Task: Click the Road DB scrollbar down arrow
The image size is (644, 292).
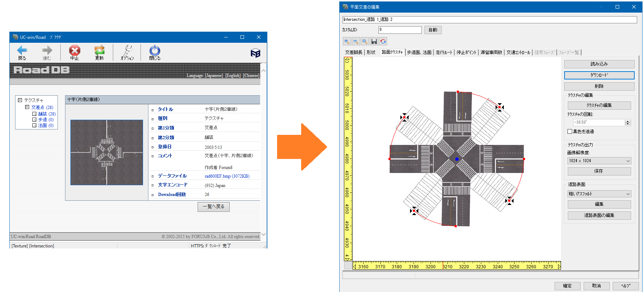Action: [x=263, y=234]
